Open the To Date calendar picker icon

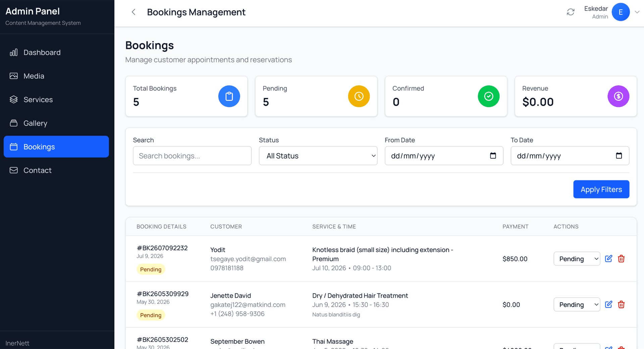pyautogui.click(x=619, y=156)
